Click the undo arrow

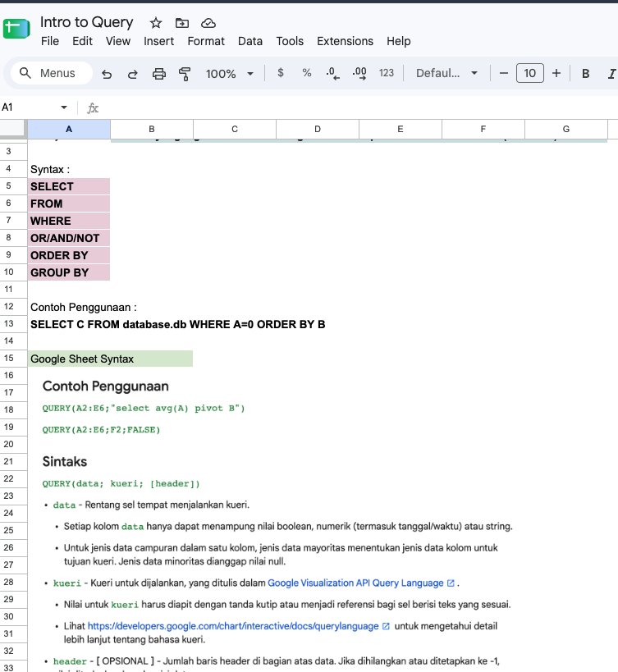pyautogui.click(x=107, y=74)
